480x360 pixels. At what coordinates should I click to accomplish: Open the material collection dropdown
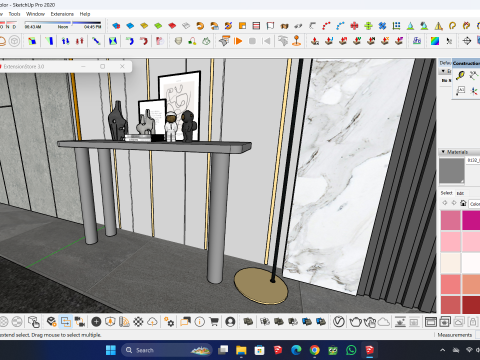coord(474,204)
